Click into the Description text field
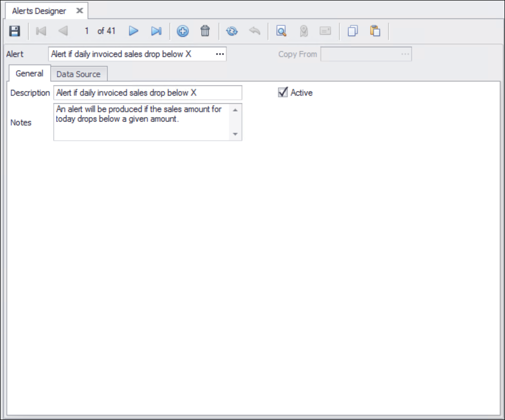Screen dimensions: 505x420 (147, 93)
